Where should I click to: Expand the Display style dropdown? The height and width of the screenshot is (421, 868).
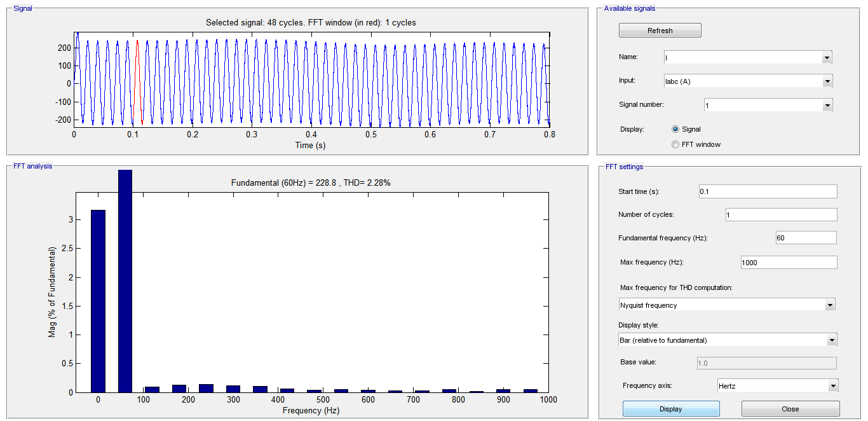(x=727, y=340)
